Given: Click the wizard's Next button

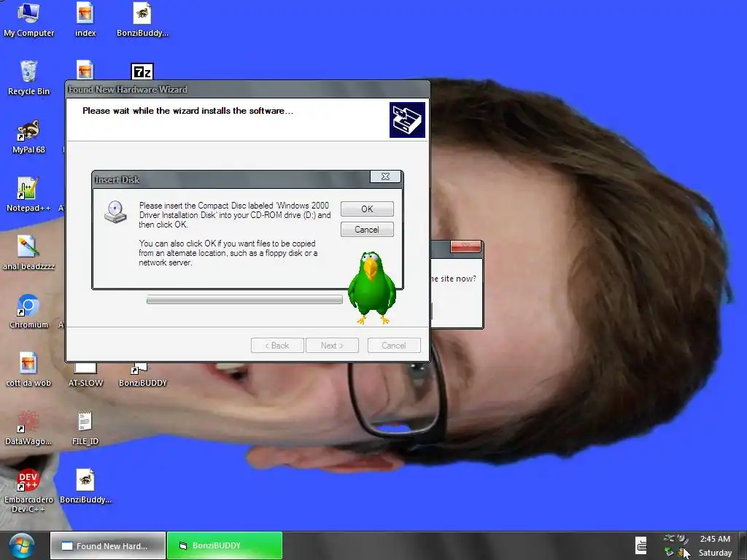Looking at the screenshot, I should pos(332,345).
